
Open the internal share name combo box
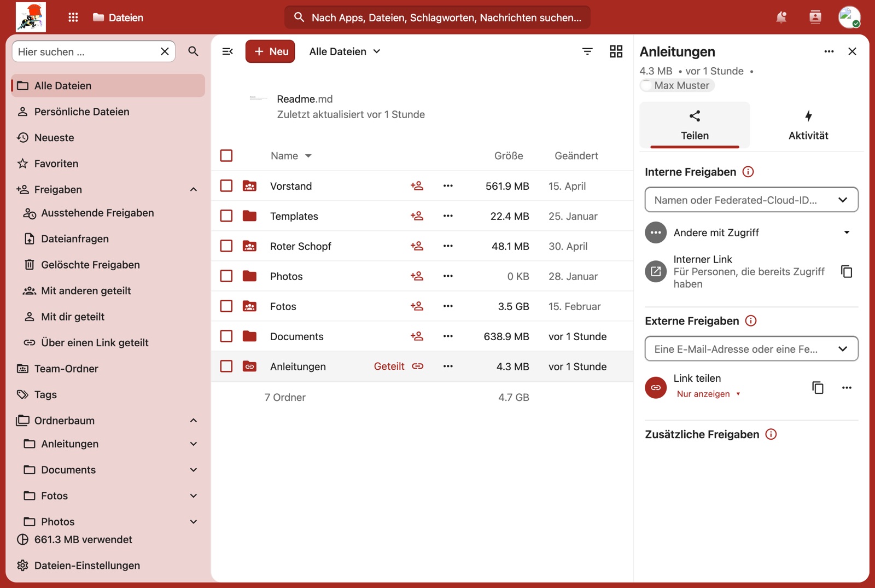point(751,200)
